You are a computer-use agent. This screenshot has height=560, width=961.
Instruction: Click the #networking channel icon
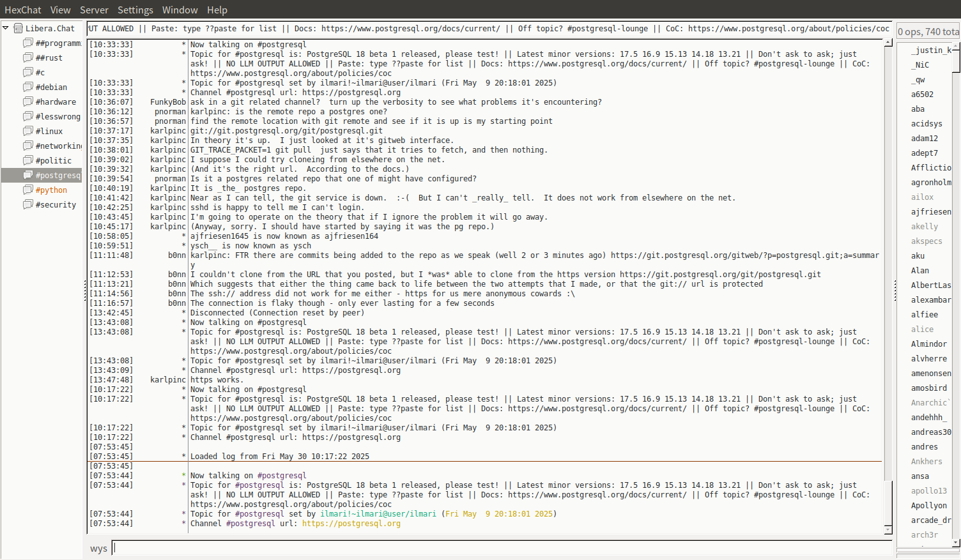pos(28,146)
